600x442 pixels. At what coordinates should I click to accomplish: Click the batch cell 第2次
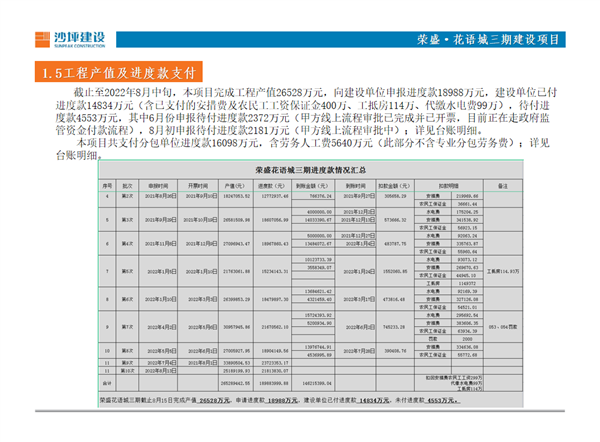click(127, 196)
